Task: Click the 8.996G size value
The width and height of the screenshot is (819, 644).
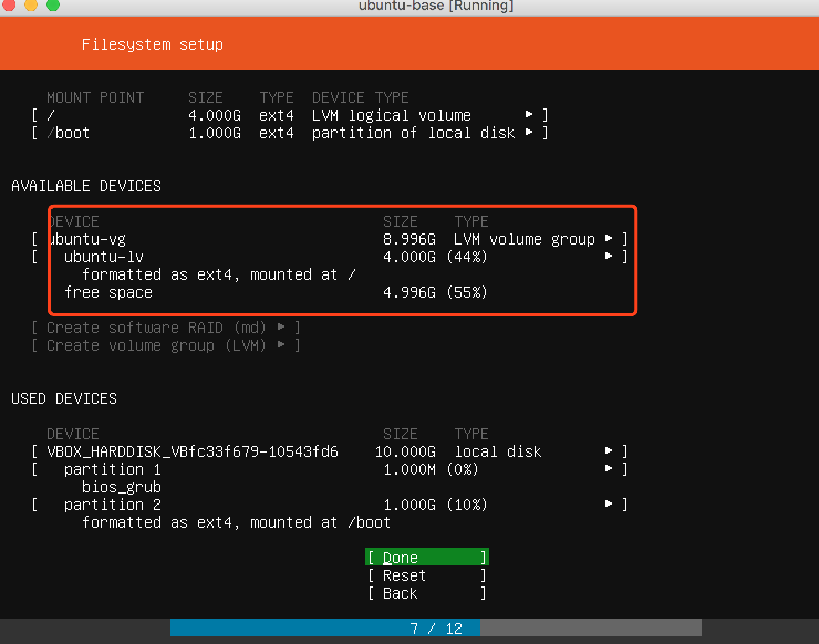Action: tap(409, 239)
